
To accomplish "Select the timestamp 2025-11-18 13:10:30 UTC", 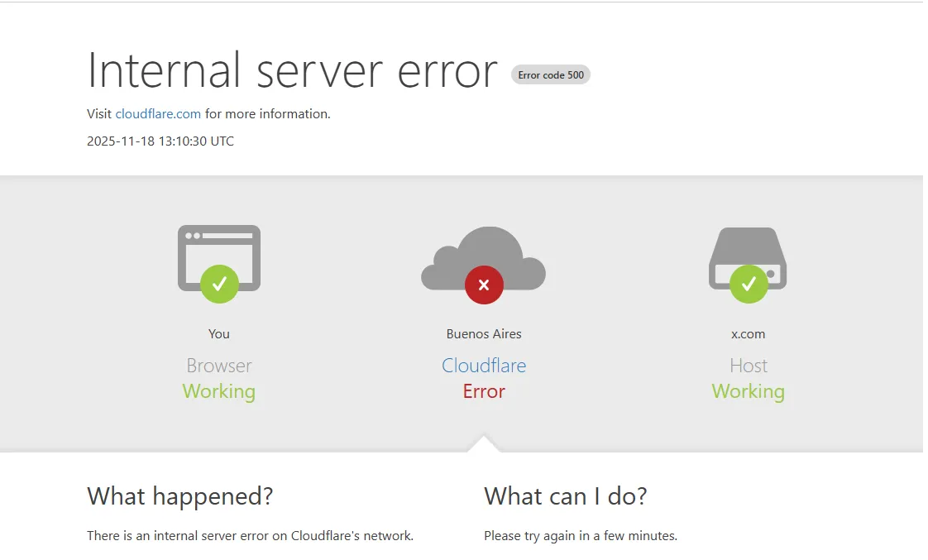I will pos(160,141).
